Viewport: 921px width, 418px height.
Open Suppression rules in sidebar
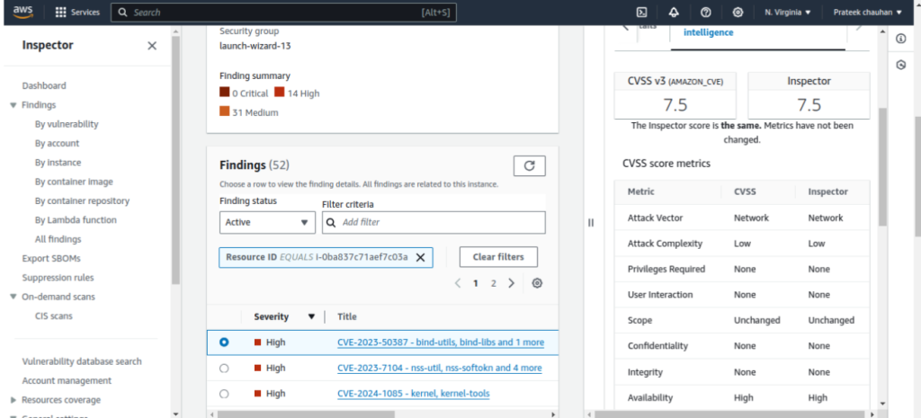(58, 278)
